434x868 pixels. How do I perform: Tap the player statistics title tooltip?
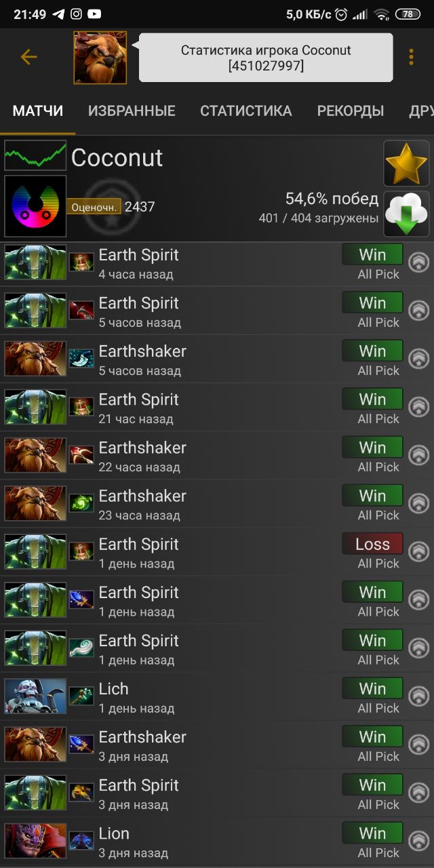(x=266, y=58)
